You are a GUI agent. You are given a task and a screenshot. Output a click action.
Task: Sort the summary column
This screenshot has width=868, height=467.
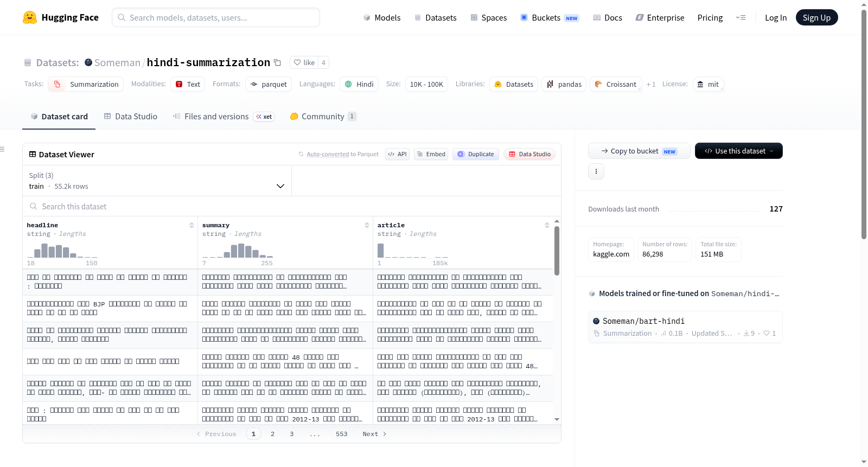(x=367, y=225)
